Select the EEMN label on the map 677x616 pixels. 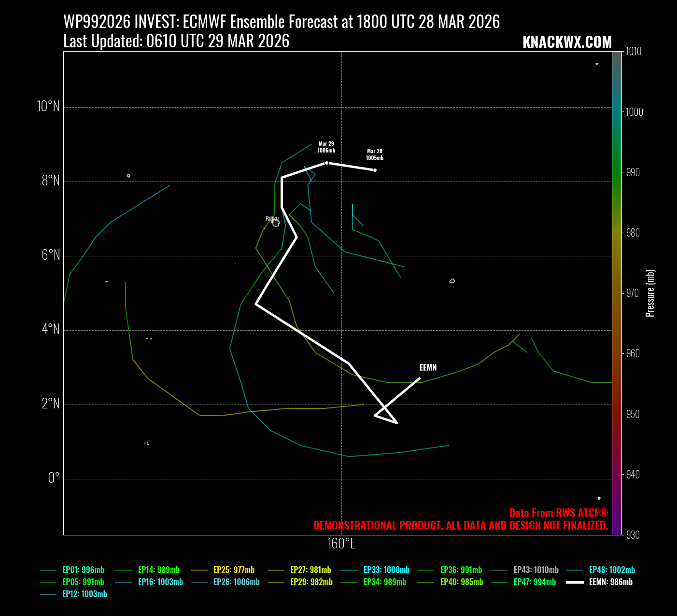[428, 367]
